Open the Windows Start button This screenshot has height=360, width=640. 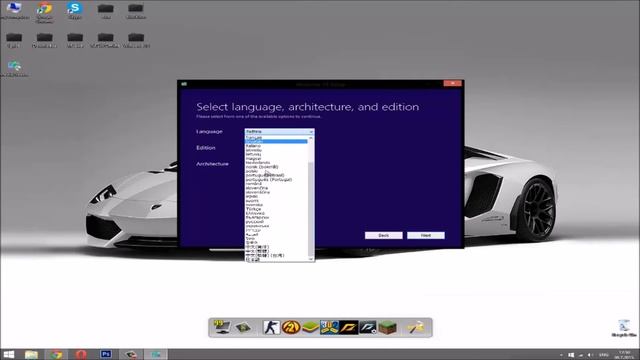point(9,354)
